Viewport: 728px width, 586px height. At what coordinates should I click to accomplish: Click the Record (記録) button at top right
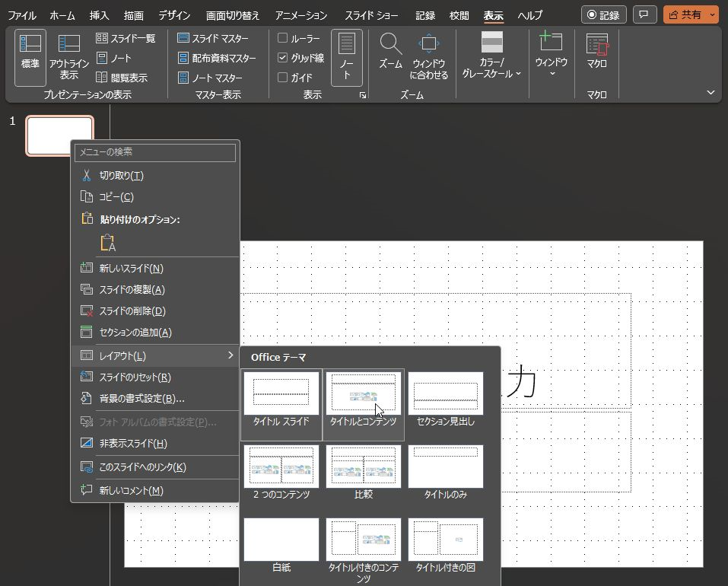pos(603,14)
